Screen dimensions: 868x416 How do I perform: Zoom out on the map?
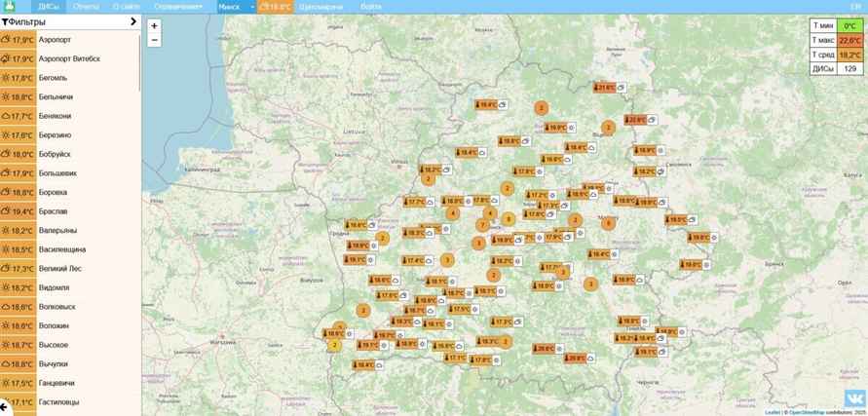[155, 40]
